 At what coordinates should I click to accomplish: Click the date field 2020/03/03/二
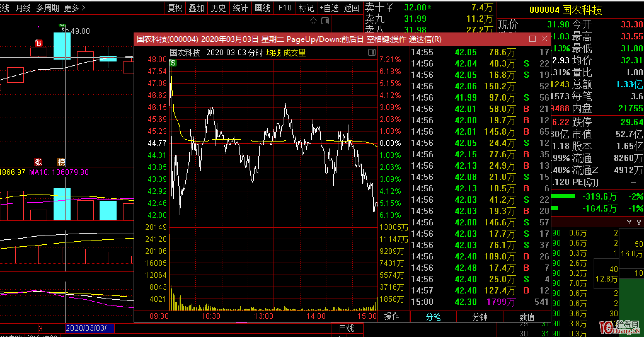tap(90, 328)
